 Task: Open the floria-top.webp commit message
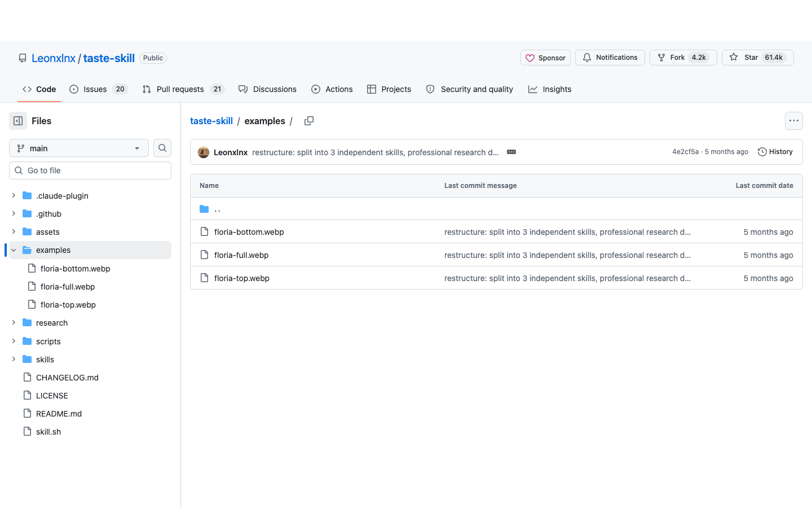pos(567,278)
